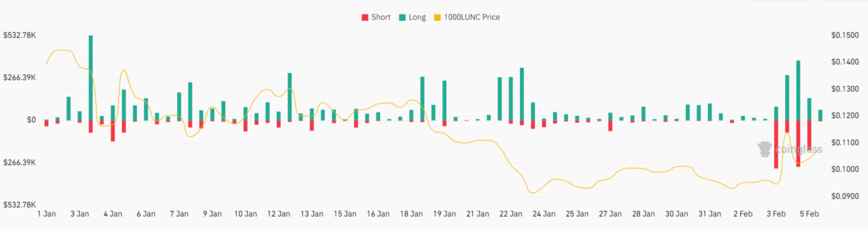This screenshot has height=229, width=868.
Task: Hide the Long series via legend label
Action: 417,17
